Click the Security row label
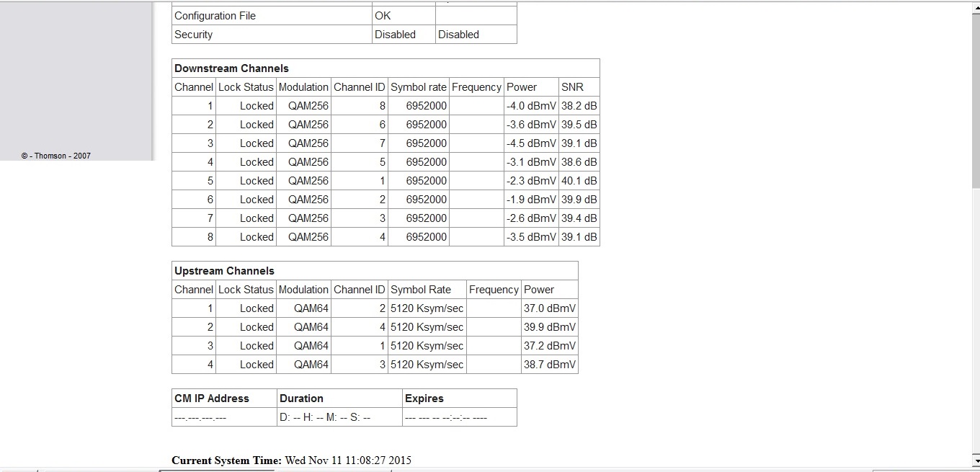The height and width of the screenshot is (472, 980). (x=193, y=35)
